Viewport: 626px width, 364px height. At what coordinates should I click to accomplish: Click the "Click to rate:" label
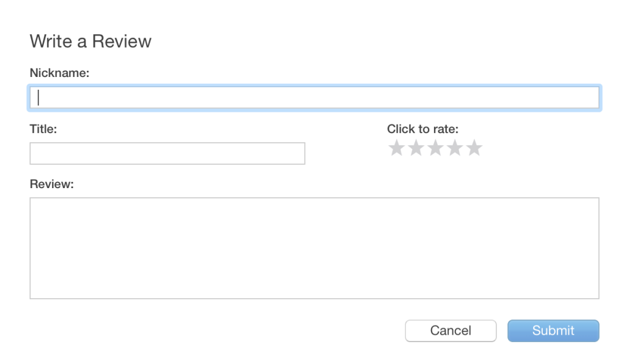click(422, 129)
